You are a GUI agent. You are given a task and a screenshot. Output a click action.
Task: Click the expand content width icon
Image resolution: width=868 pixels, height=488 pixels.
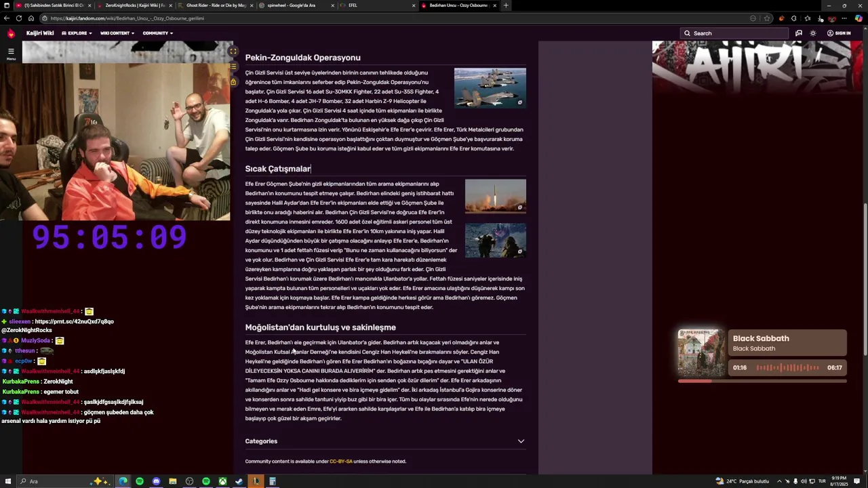coord(233,52)
